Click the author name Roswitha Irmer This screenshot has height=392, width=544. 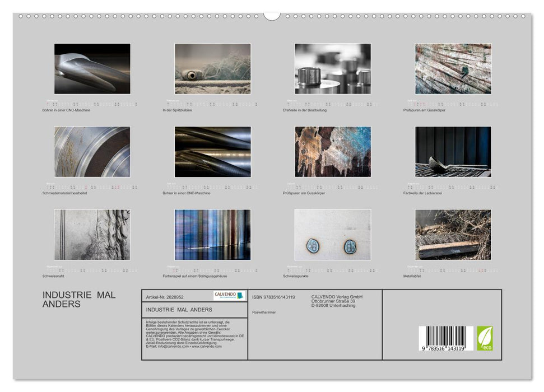click(x=265, y=312)
